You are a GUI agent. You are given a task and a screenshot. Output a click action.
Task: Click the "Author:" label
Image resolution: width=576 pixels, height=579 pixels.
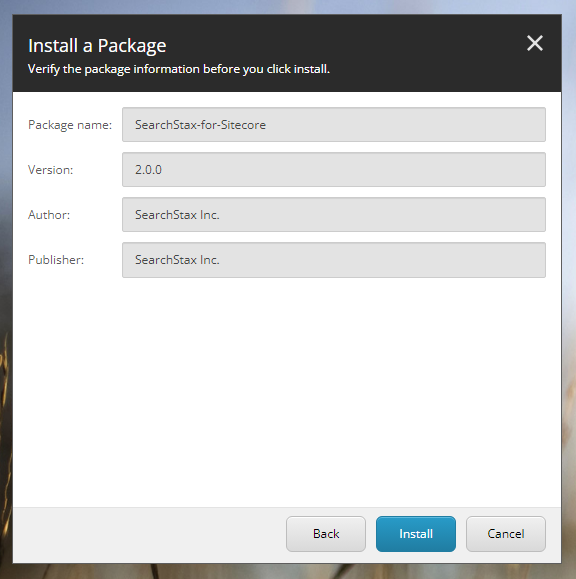pyautogui.click(x=49, y=215)
